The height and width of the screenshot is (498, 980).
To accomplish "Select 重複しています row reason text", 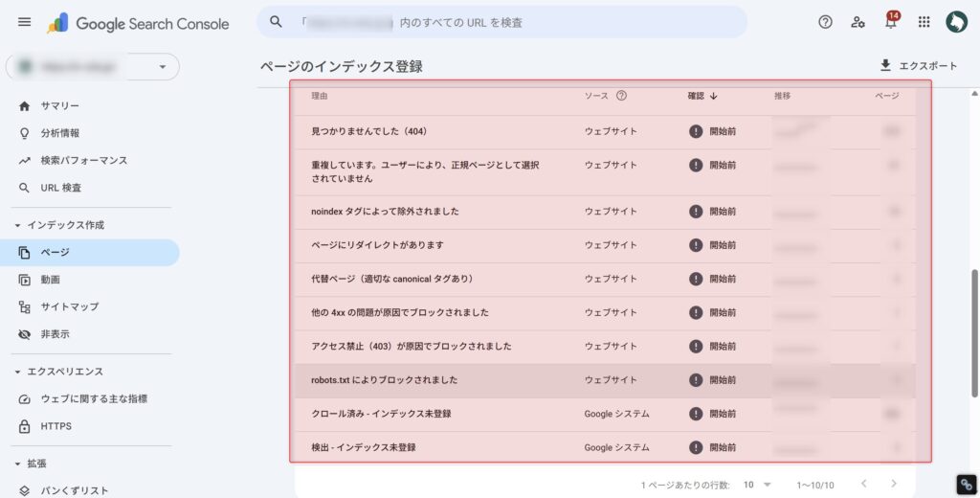I will point(425,172).
